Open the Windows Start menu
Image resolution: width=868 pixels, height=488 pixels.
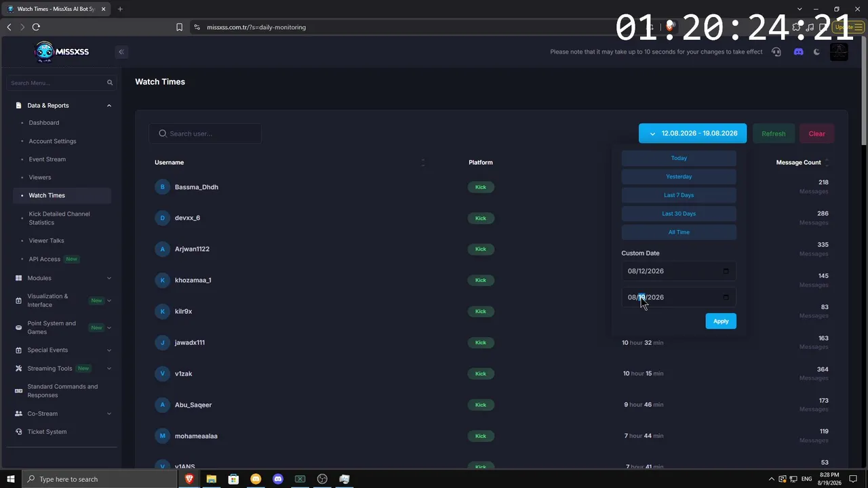(x=11, y=479)
